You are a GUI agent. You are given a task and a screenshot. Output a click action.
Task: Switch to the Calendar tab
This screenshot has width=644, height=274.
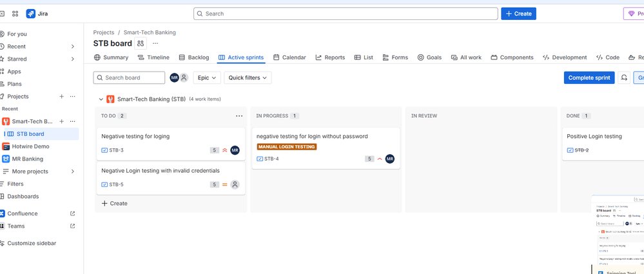pos(289,57)
